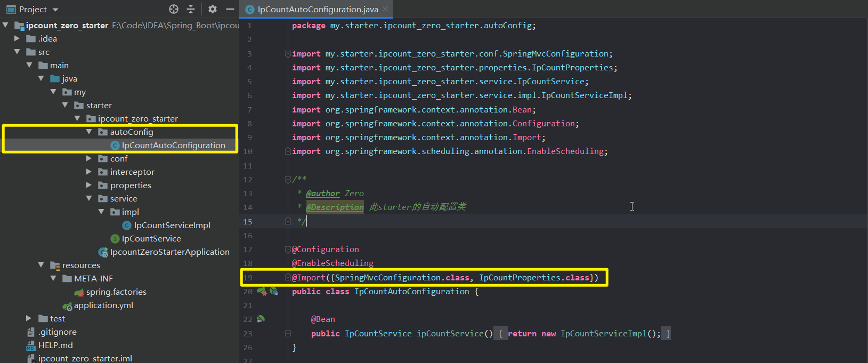Click the HELP.md markdown file icon
Image resolution: width=868 pixels, height=363 pixels.
pyautogui.click(x=31, y=345)
